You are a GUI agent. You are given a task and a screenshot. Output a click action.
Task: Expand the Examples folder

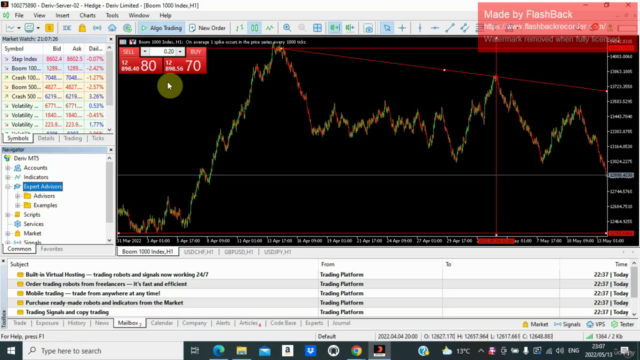[x=18, y=205]
